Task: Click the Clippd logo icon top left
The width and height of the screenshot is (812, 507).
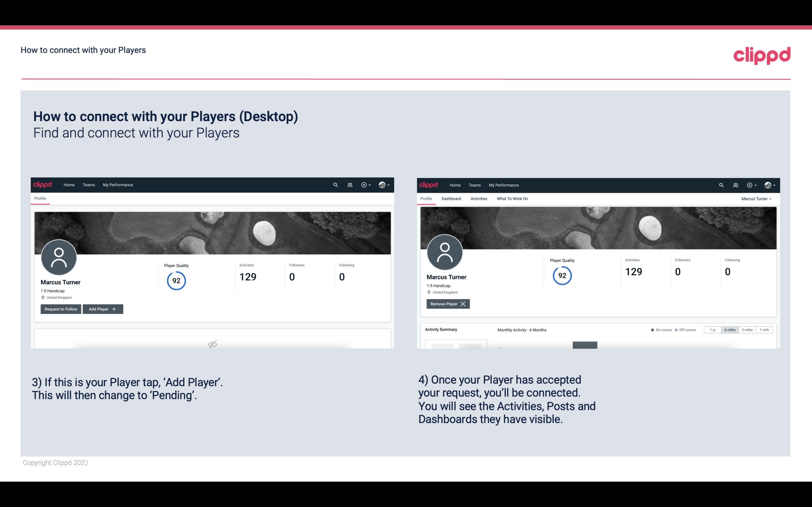Action: (x=43, y=184)
